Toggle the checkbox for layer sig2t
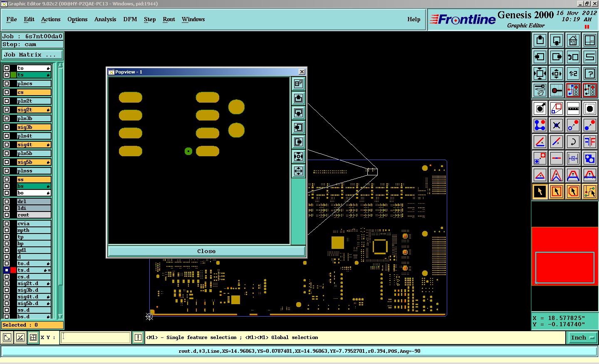Screen dimensions: 599x364 7,110
